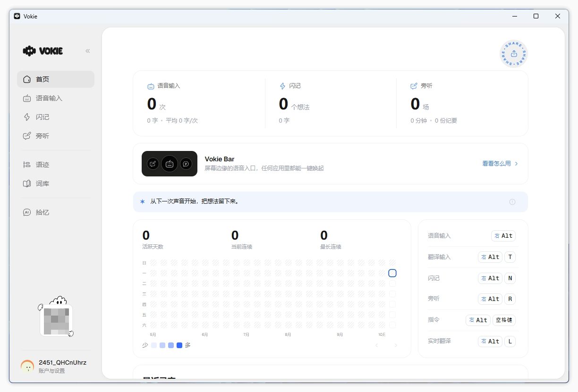
Task: Collapse the sidebar with the double chevron
Action: click(x=87, y=51)
